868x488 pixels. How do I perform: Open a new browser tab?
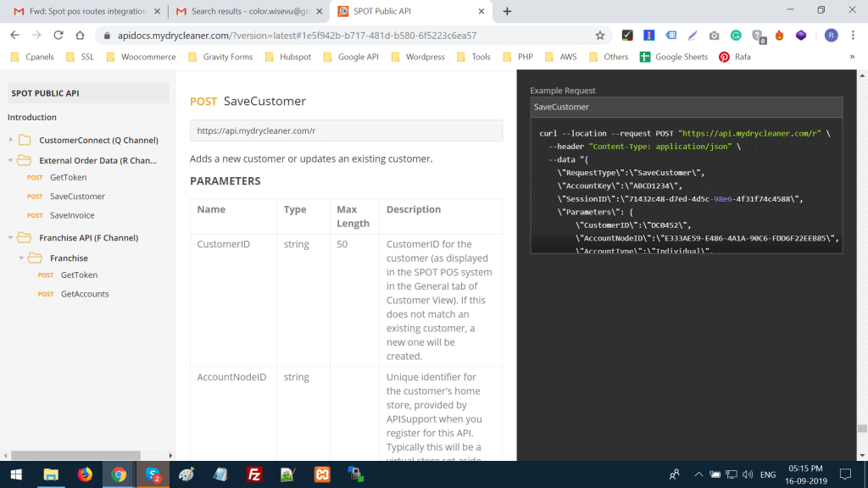(507, 11)
